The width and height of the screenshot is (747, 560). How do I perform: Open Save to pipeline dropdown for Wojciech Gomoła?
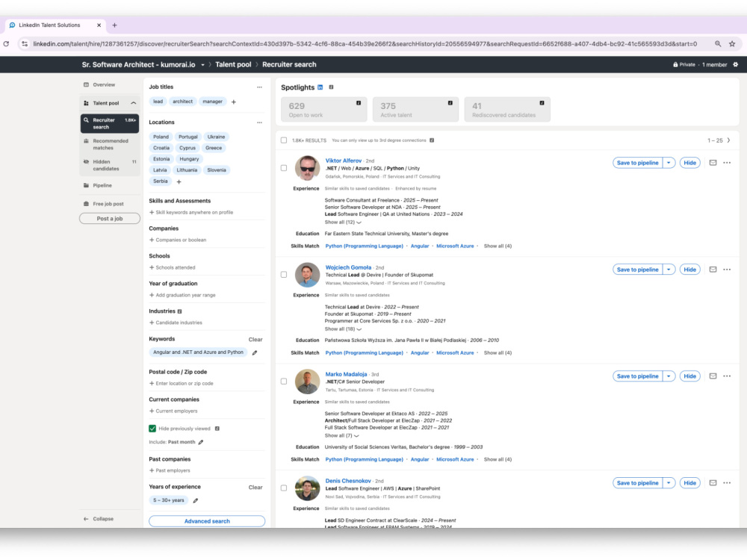point(669,270)
